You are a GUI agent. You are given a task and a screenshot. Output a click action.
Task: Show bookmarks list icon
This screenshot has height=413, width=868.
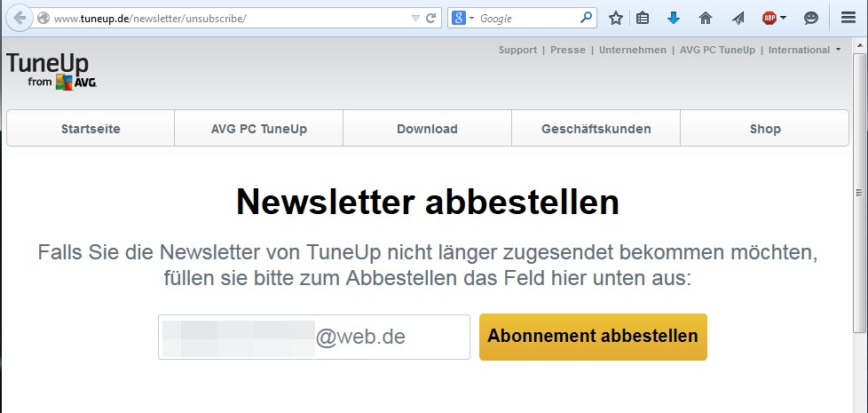point(643,19)
